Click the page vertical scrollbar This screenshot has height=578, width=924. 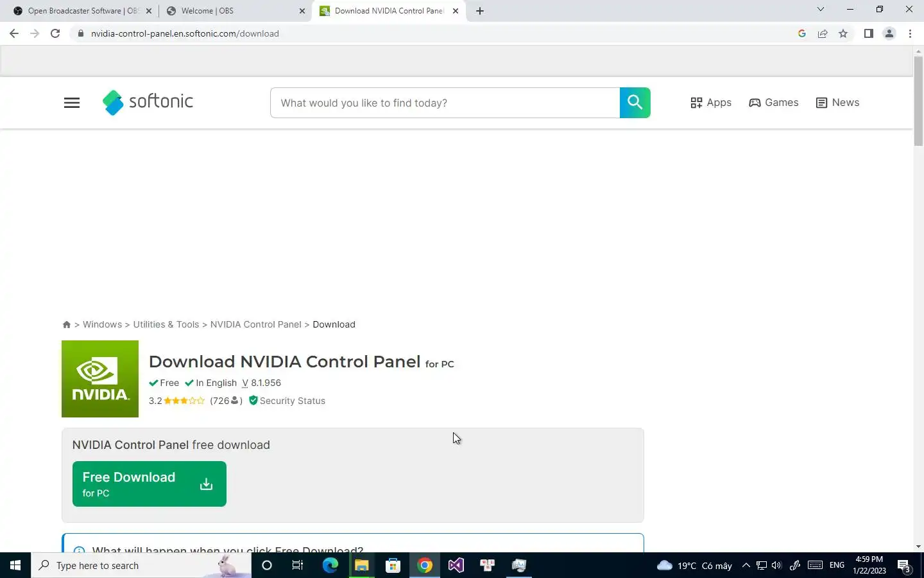(x=918, y=103)
